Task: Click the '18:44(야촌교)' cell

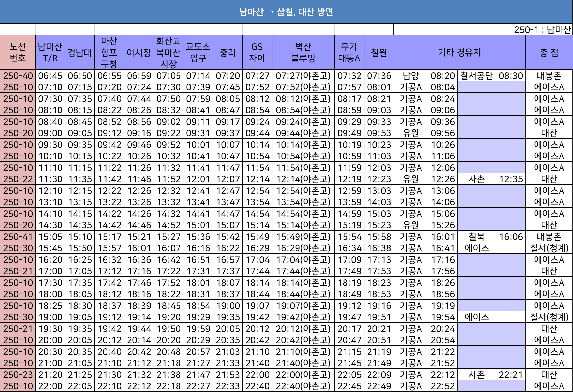Action: (x=303, y=294)
